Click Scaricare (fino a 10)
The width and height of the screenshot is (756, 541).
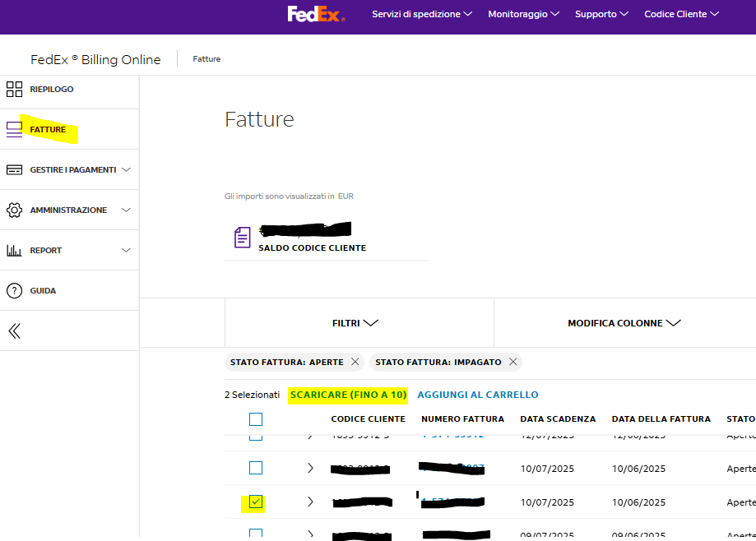(348, 395)
